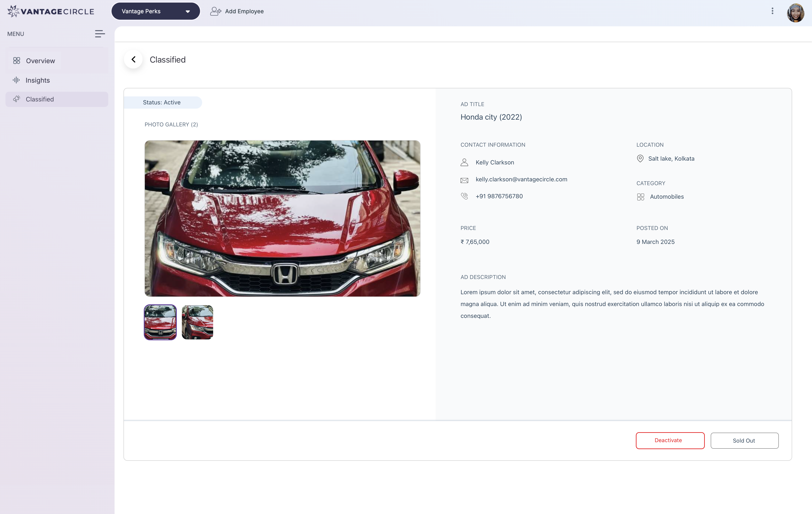Mark the ad as Sold Out
This screenshot has height=514, width=812.
pyautogui.click(x=744, y=440)
